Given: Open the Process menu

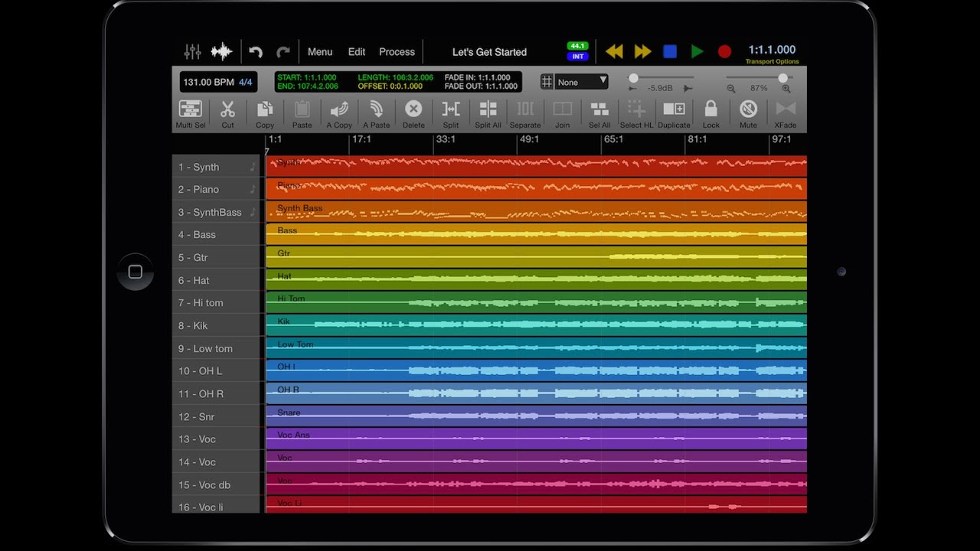Looking at the screenshot, I should click(x=397, y=52).
